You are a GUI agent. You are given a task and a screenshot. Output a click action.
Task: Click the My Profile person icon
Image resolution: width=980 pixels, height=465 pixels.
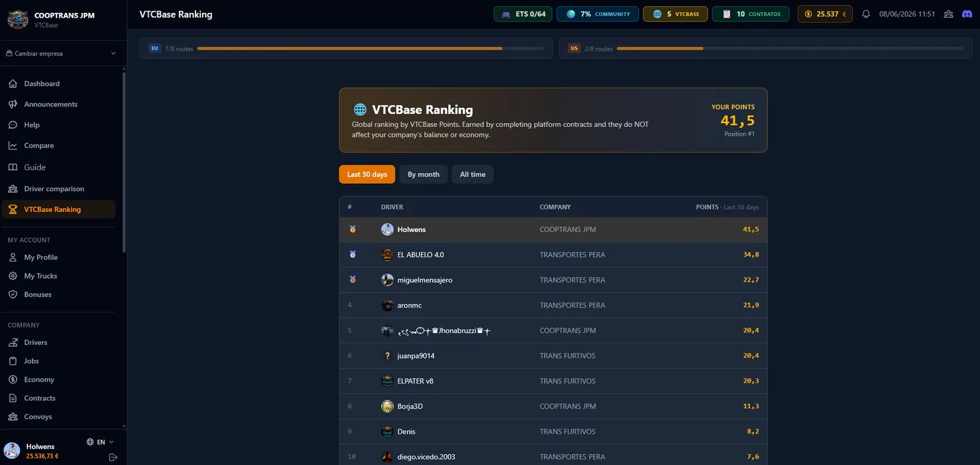coord(13,257)
